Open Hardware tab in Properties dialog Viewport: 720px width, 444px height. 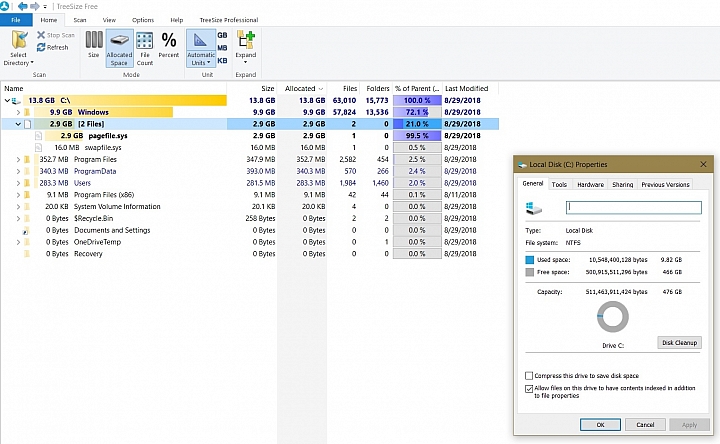coord(590,185)
